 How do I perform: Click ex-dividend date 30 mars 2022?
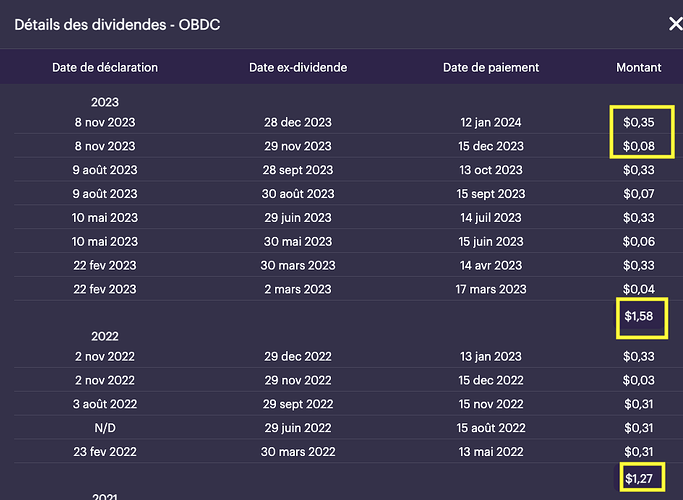298,452
